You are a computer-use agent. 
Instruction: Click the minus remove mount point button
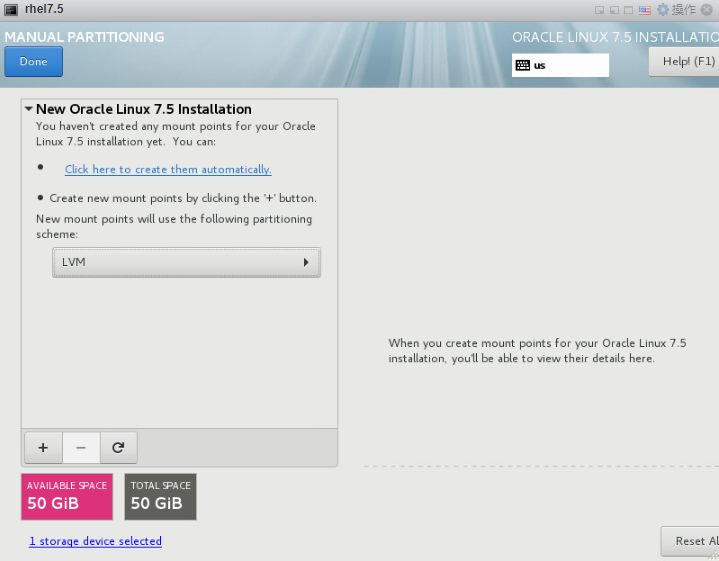[x=81, y=447]
